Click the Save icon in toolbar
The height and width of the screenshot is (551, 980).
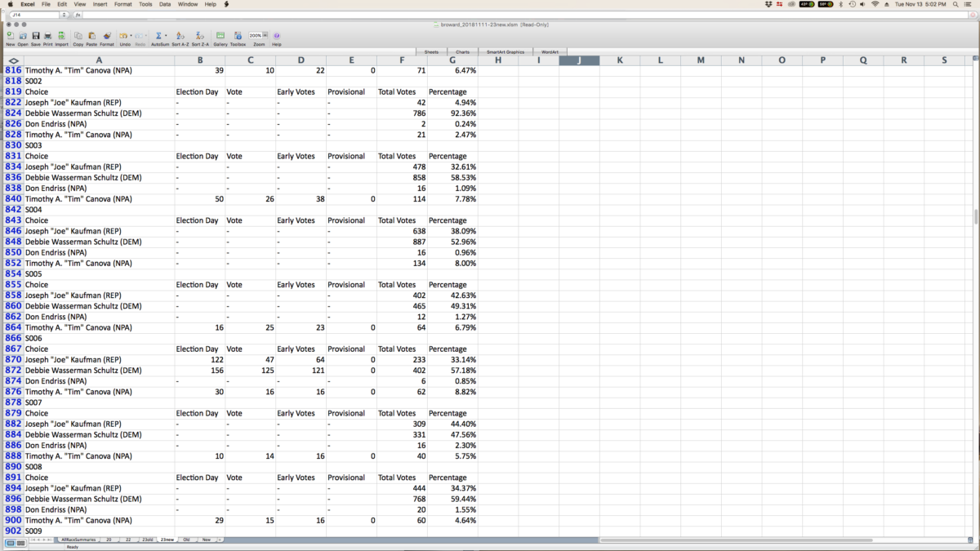[36, 36]
